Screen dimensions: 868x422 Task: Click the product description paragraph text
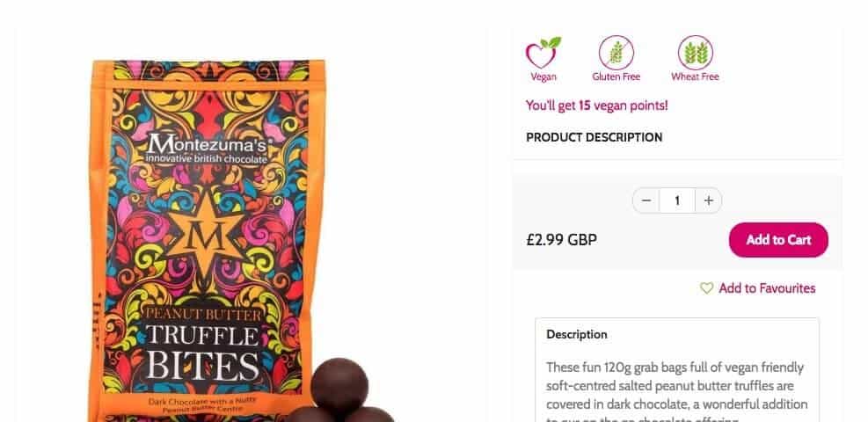(x=676, y=391)
